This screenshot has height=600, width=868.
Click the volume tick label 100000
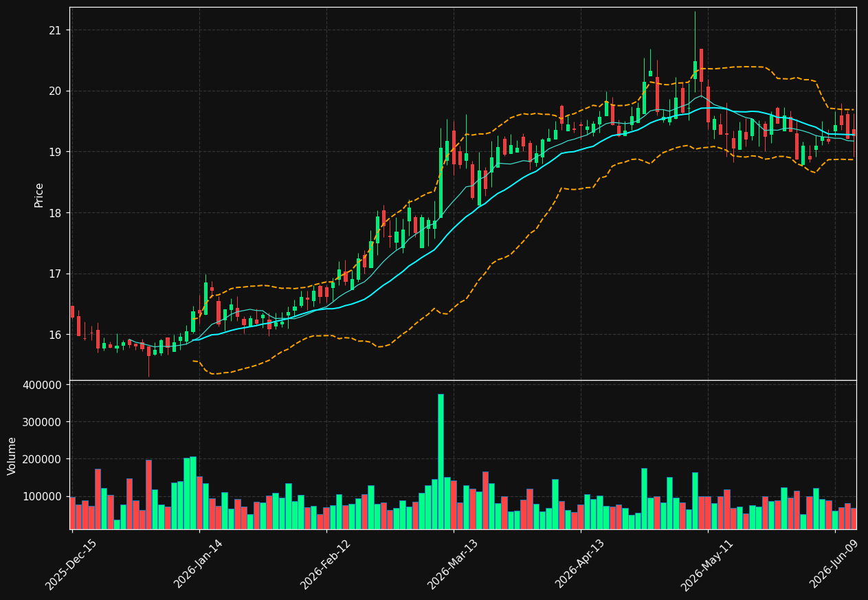pos(42,496)
